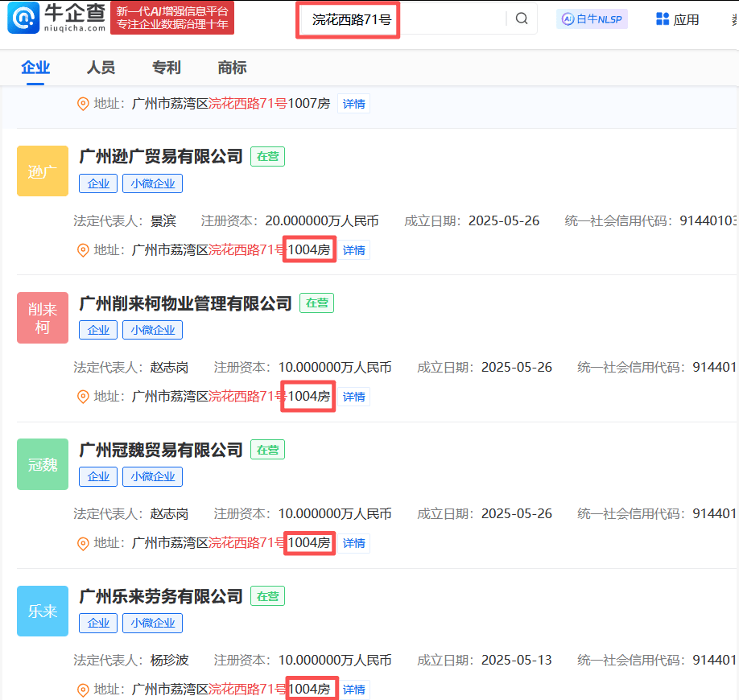Image resolution: width=739 pixels, height=700 pixels.
Task: Select the 企业 tab
Action: click(35, 68)
